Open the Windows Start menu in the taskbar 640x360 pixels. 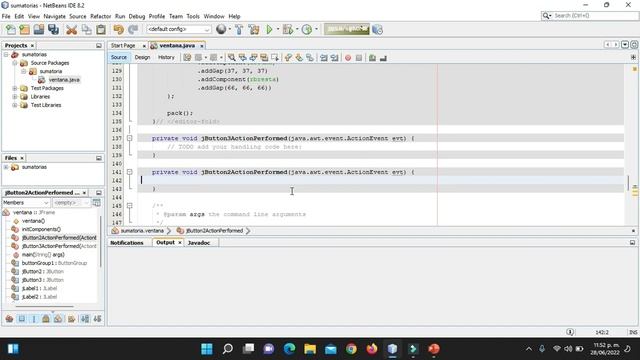pyautogui.click(x=207, y=349)
